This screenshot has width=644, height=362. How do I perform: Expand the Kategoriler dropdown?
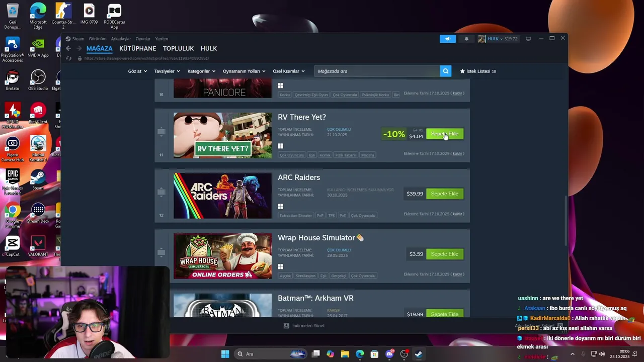click(x=201, y=71)
